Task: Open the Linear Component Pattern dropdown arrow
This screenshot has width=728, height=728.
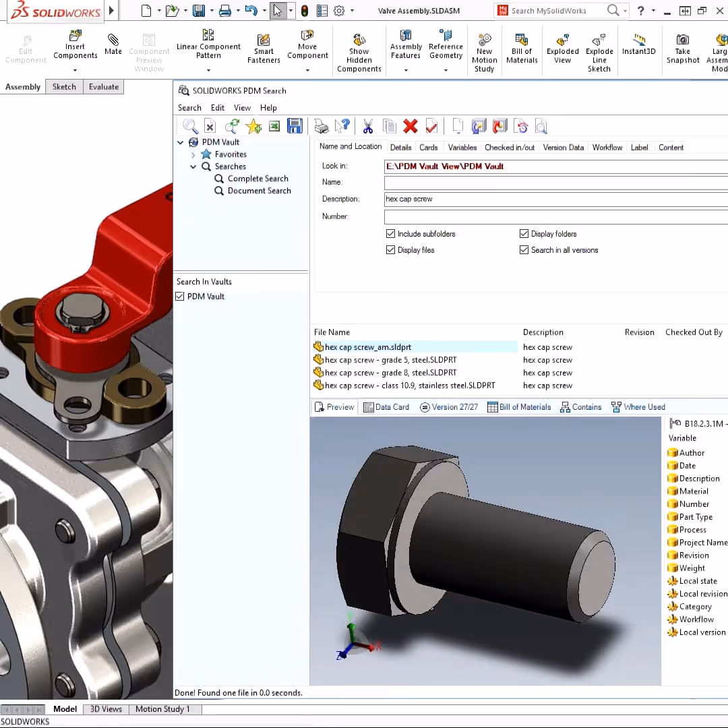Action: (208, 70)
